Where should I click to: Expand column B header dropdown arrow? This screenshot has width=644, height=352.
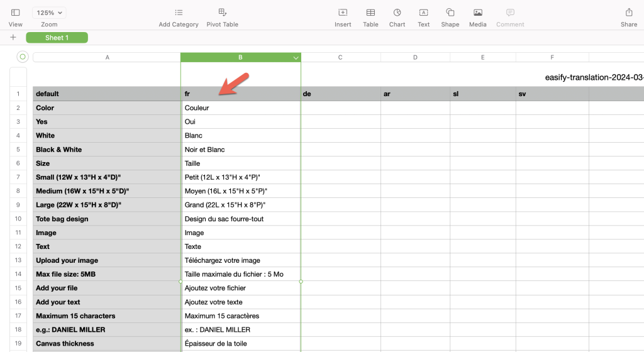pos(296,58)
